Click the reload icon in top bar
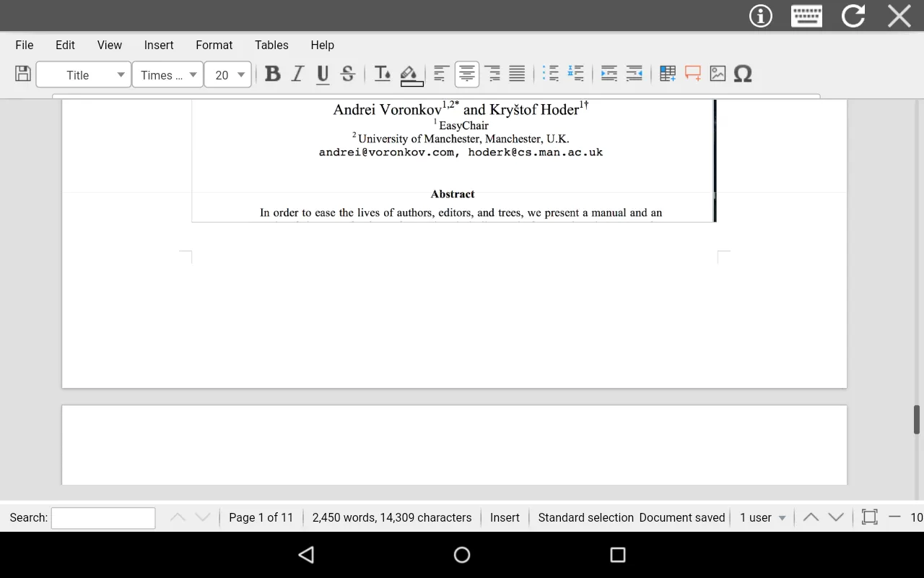924x578 pixels. (853, 16)
